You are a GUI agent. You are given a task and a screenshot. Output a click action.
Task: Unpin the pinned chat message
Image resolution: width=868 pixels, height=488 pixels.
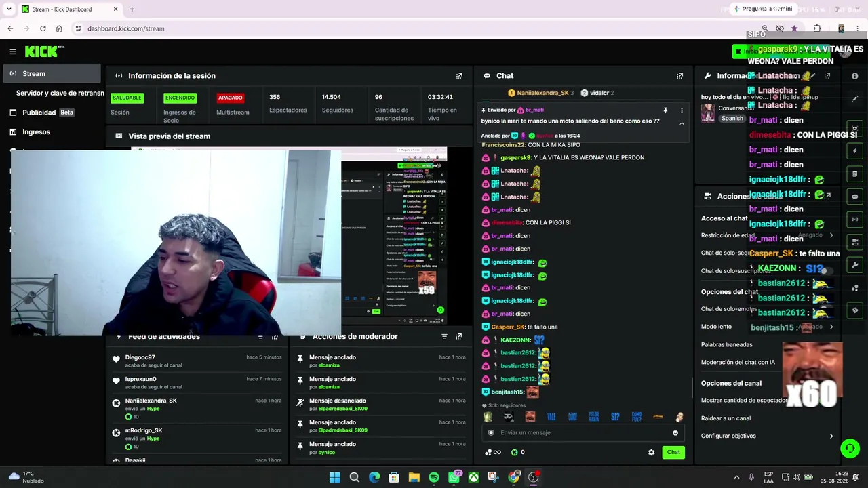(x=665, y=110)
